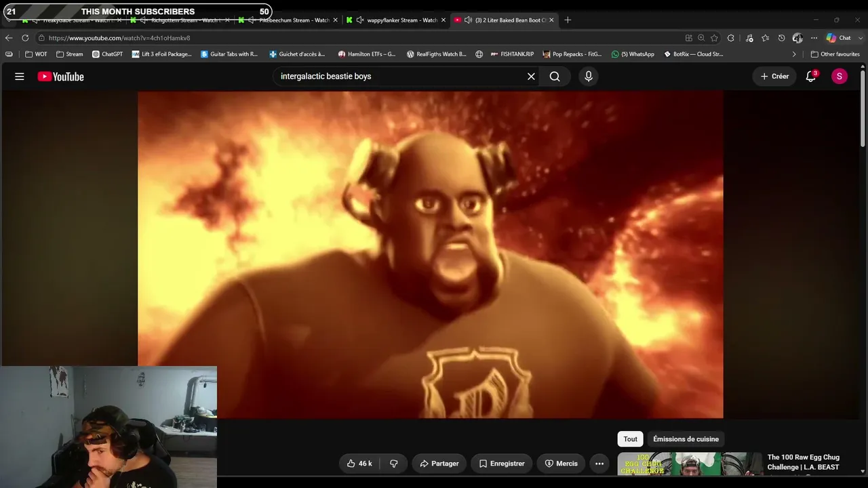This screenshot has height=488, width=868.
Task: Mute the 2 Liter Baked Bean tab audio
Action: 468,20
